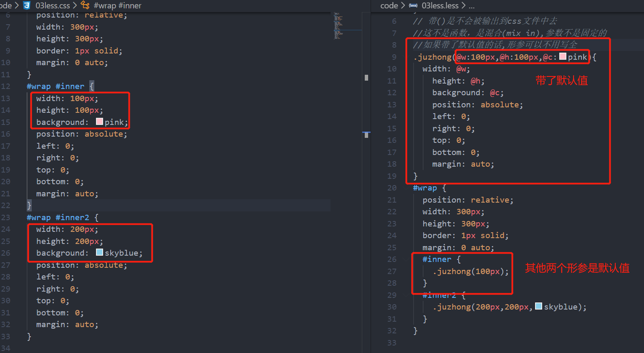Expand chevron after '03less.less' breadcrumb

tap(463, 5)
